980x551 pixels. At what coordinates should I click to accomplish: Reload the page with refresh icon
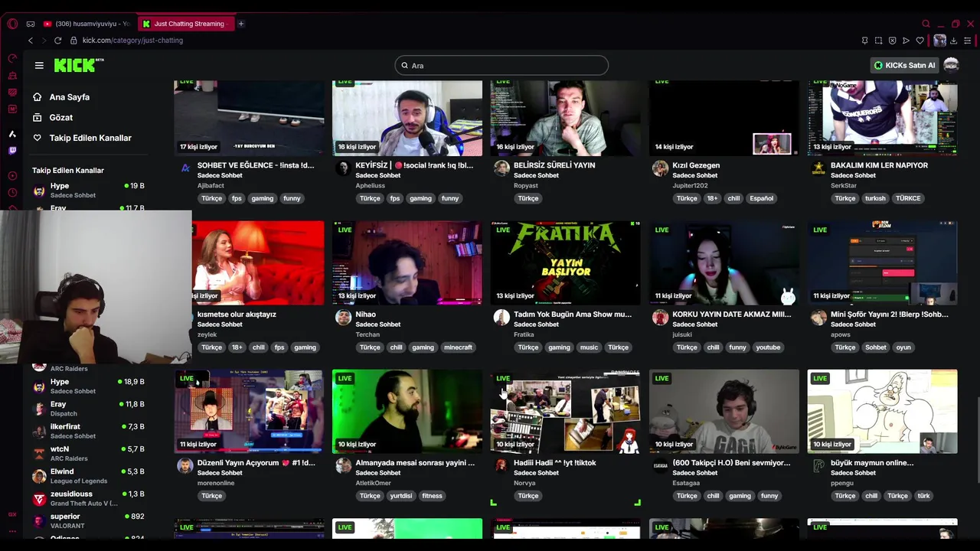point(57,41)
